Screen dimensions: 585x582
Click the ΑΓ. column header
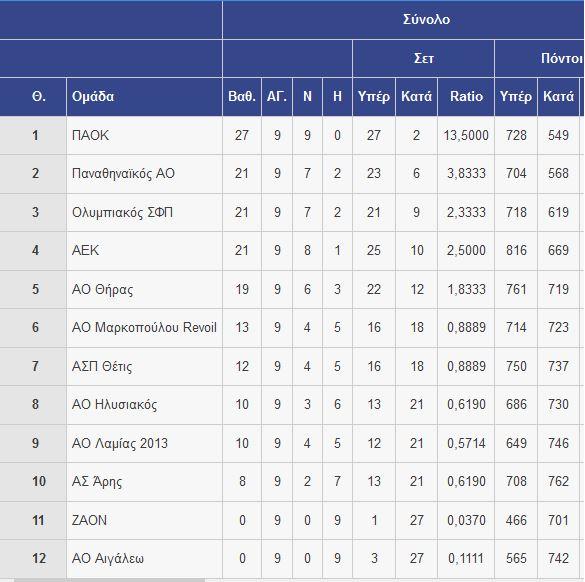point(277,97)
